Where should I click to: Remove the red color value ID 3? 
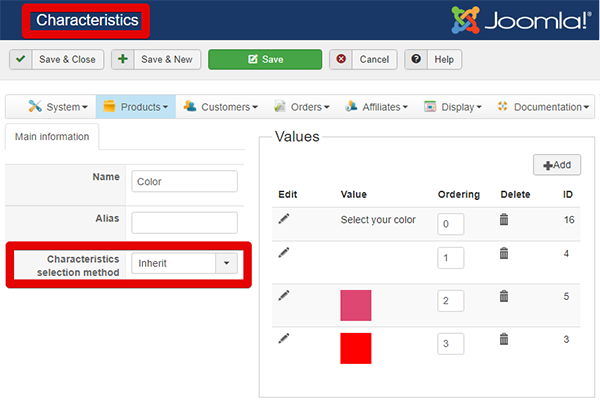pos(504,340)
